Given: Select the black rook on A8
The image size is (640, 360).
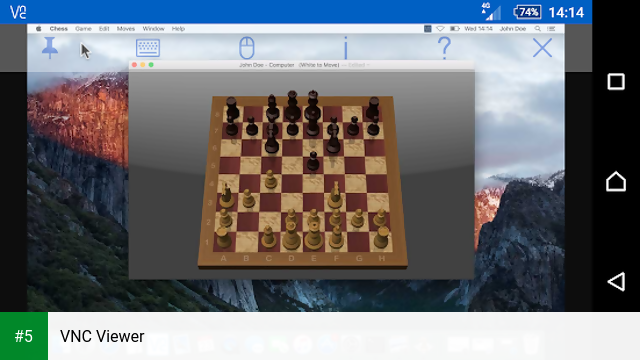Looking at the screenshot, I should coord(232,108).
